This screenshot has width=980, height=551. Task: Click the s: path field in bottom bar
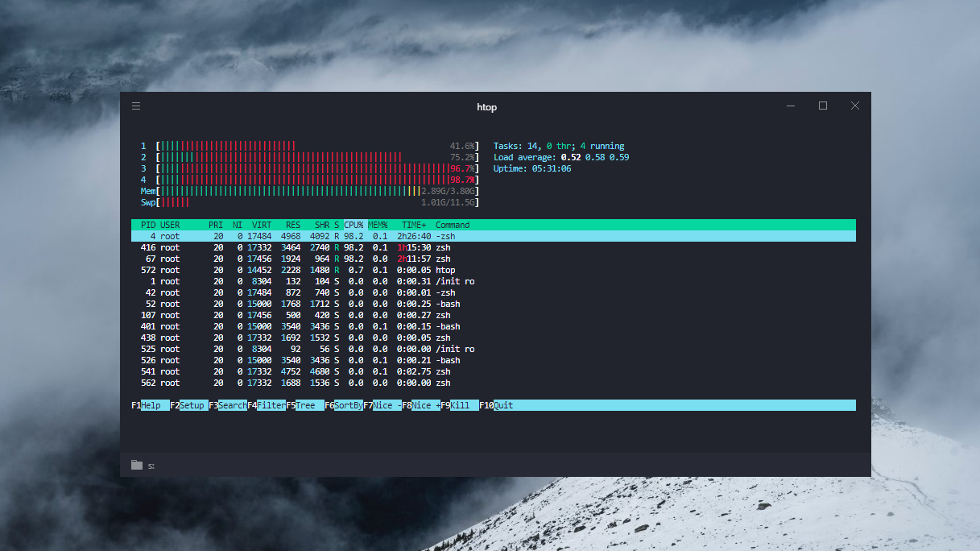click(151, 466)
